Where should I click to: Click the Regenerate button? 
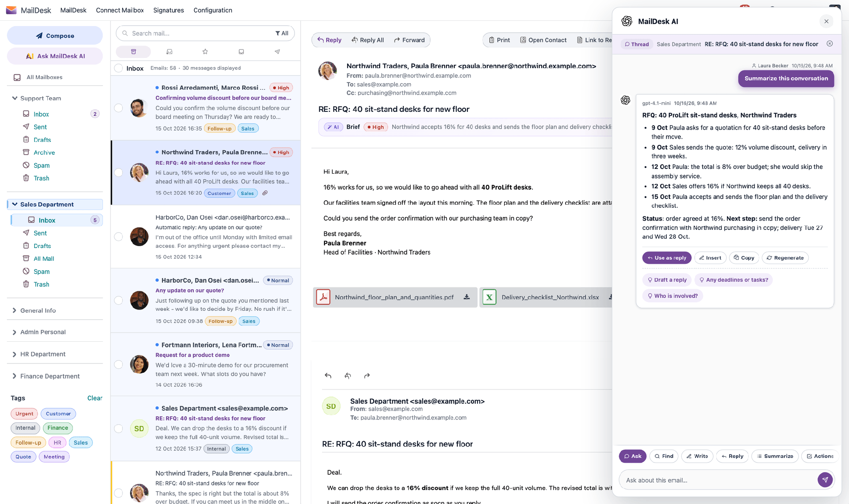(785, 258)
